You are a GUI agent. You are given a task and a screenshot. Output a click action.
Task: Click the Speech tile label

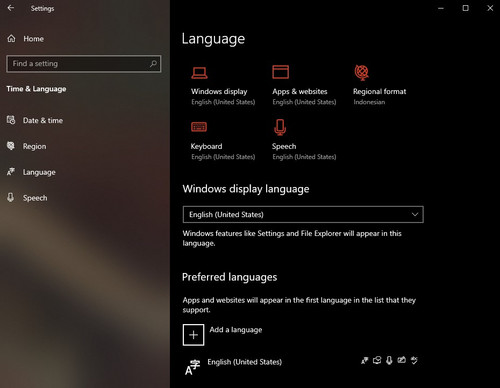[284, 146]
